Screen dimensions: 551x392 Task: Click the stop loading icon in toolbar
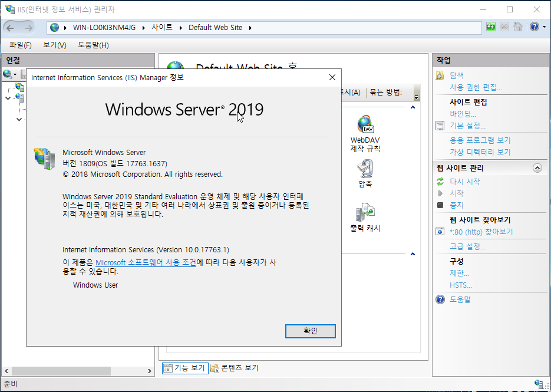[x=504, y=27]
